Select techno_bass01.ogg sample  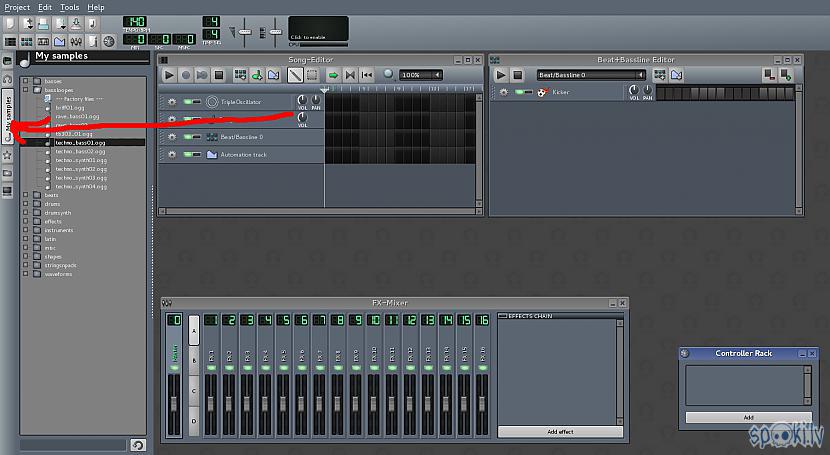[80, 142]
